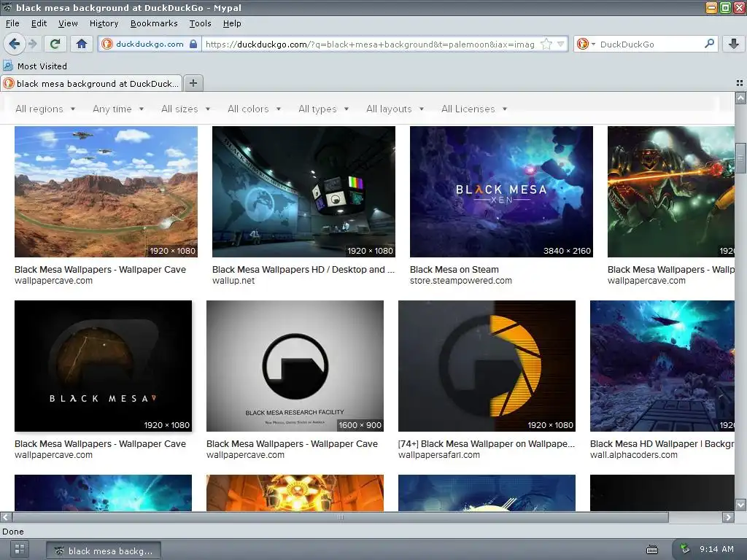Open the Tools menu
This screenshot has width=747, height=560.
click(x=200, y=23)
